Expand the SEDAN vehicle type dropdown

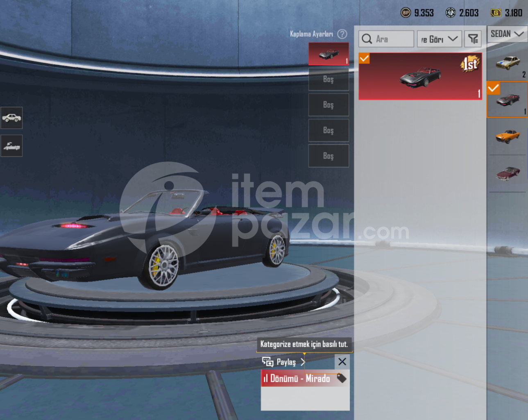click(507, 34)
